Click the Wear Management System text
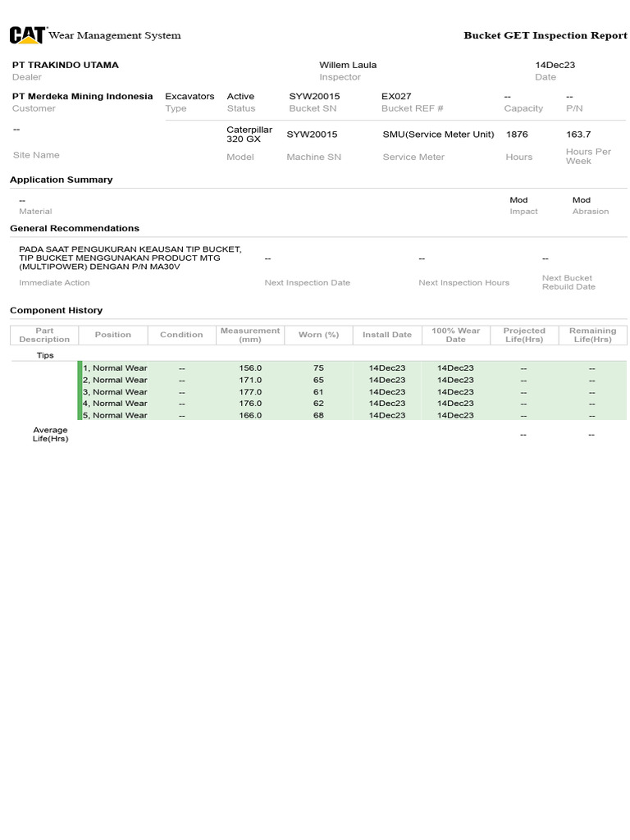 point(115,35)
